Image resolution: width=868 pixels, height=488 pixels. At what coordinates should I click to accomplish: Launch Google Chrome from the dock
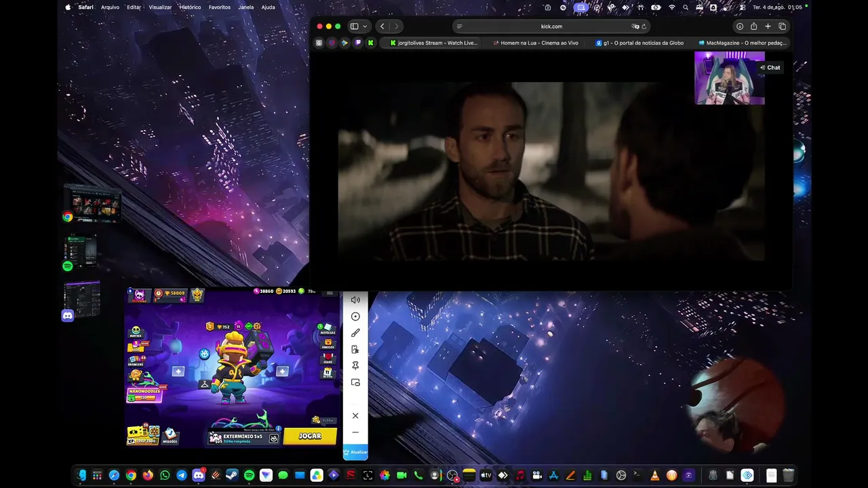(x=131, y=475)
